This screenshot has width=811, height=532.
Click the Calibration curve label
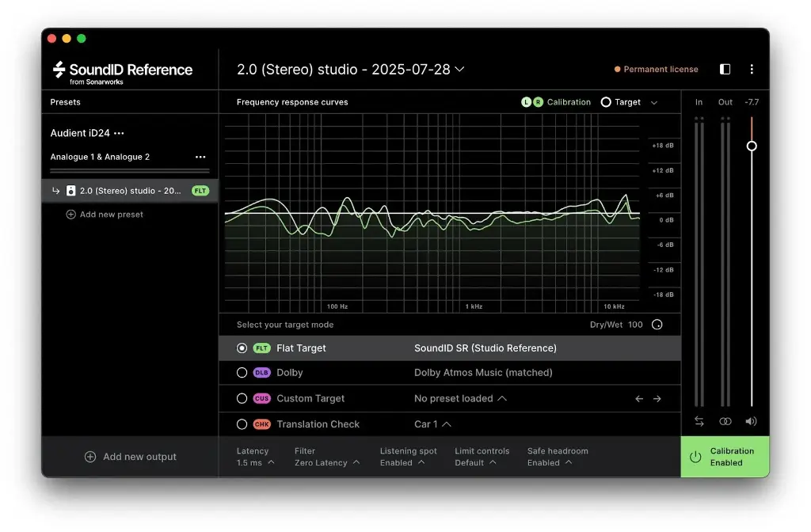coord(569,102)
